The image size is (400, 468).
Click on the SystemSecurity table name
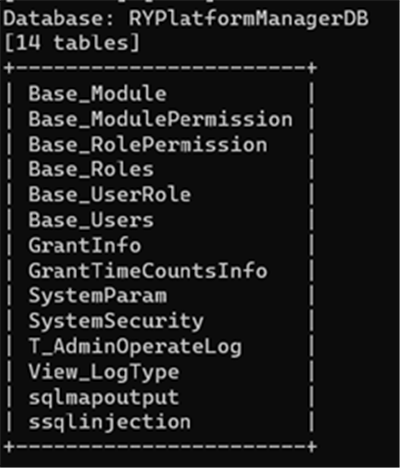tap(116, 321)
